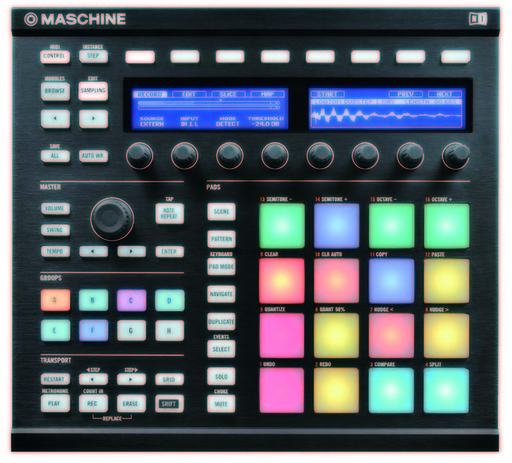Trigger pad 9 Clear

pyautogui.click(x=282, y=281)
